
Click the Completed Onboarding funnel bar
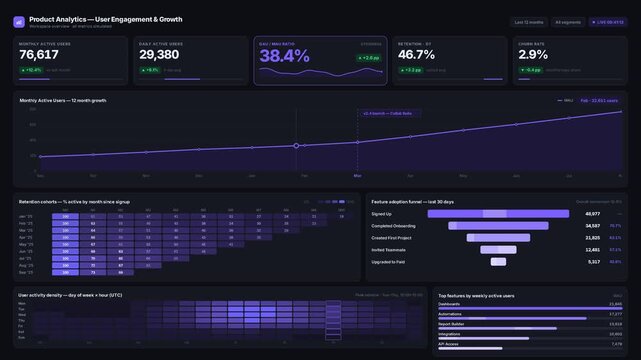click(x=498, y=226)
